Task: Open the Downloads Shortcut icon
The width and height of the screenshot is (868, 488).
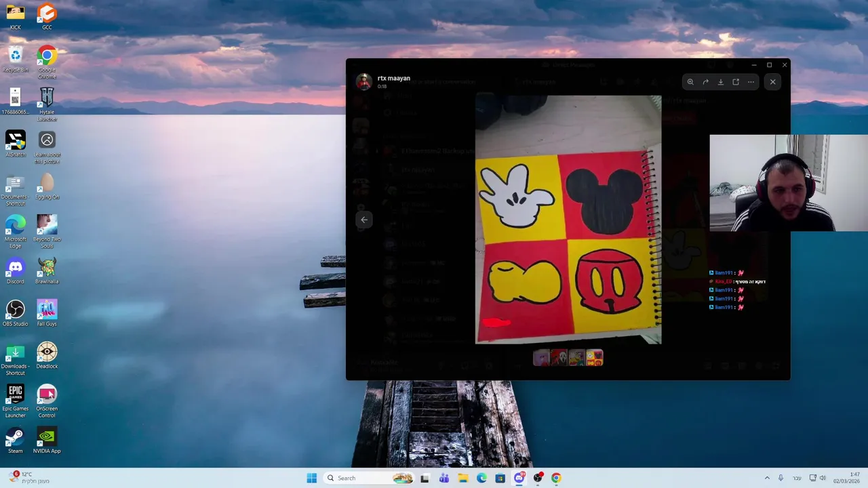Action: (x=15, y=359)
